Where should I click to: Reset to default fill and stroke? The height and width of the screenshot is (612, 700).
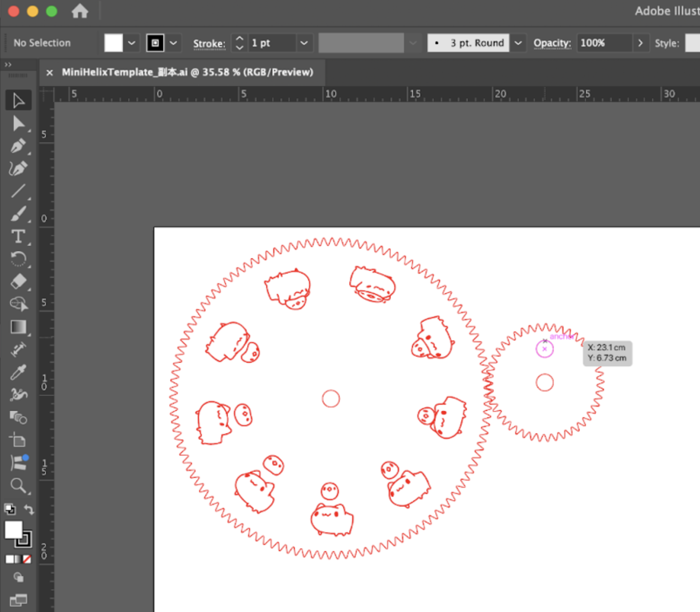point(9,510)
